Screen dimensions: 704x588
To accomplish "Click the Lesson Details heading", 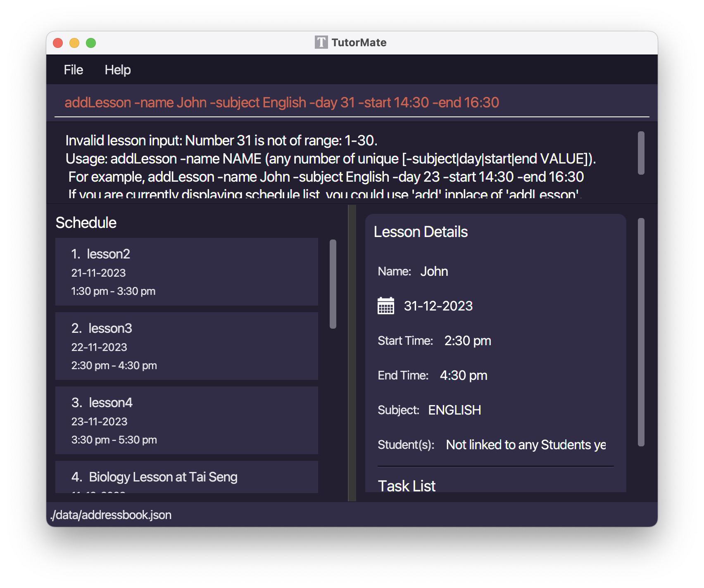I will (x=421, y=232).
